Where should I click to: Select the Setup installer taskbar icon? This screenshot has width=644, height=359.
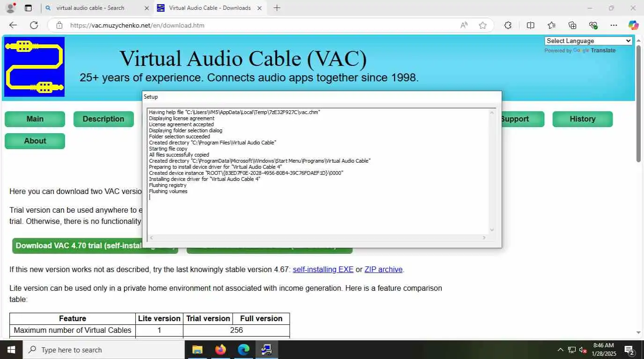(x=267, y=350)
